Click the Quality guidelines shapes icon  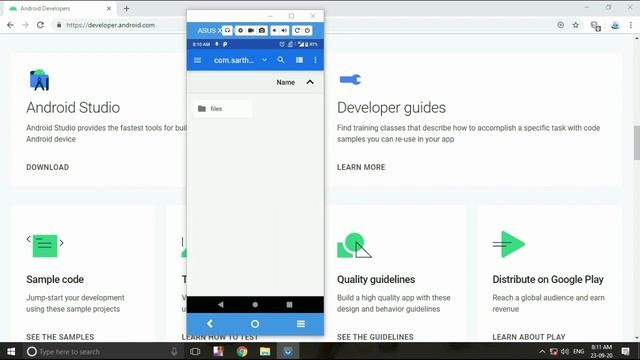pyautogui.click(x=354, y=245)
